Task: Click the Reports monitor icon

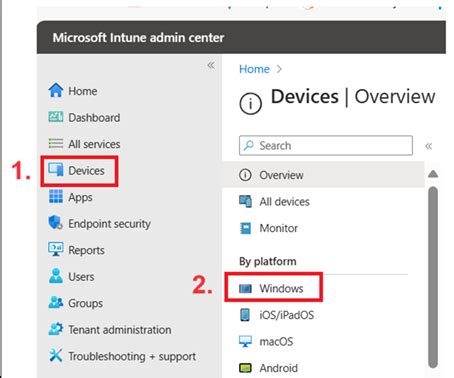Action: tap(56, 249)
